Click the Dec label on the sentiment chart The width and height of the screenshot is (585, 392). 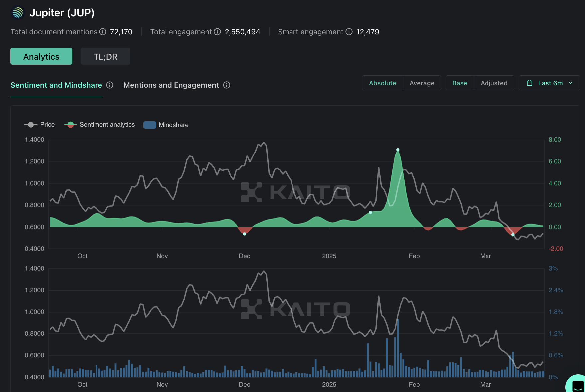pyautogui.click(x=244, y=256)
